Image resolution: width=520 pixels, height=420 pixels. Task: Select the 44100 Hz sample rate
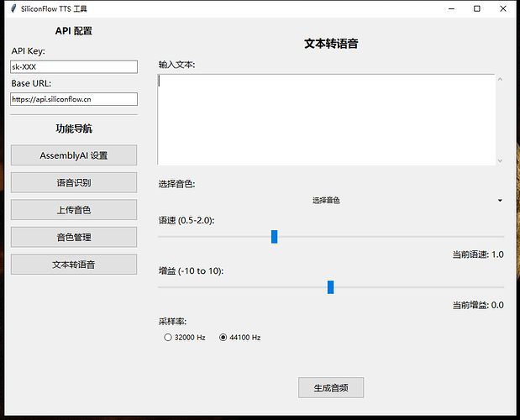click(239, 338)
